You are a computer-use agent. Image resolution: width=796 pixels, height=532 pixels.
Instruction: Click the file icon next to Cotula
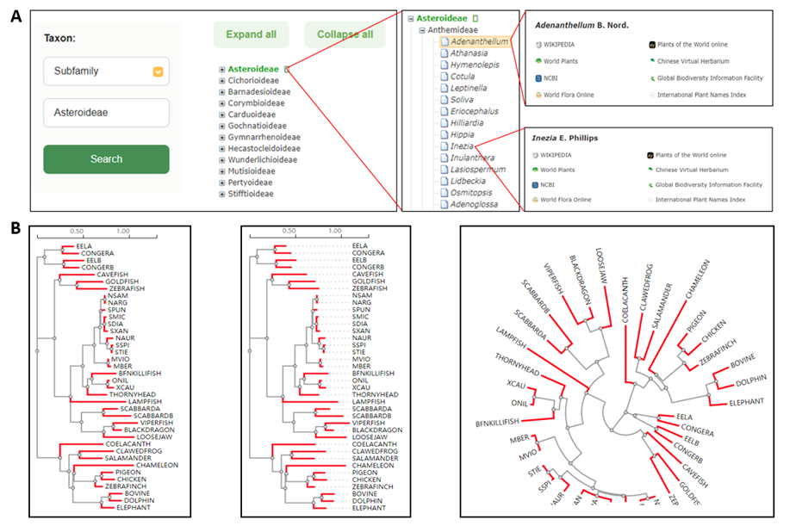click(x=445, y=76)
